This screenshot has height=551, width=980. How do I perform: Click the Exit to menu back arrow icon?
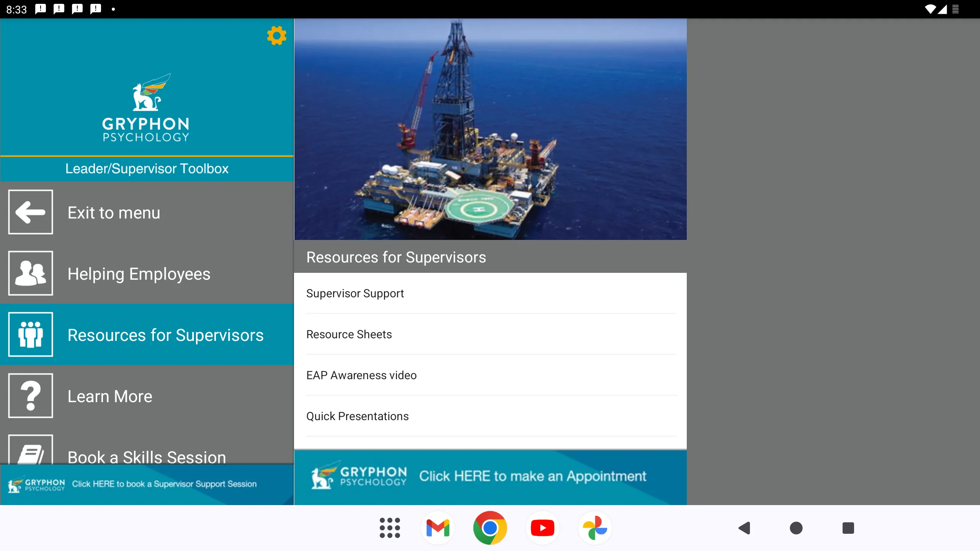tap(30, 211)
